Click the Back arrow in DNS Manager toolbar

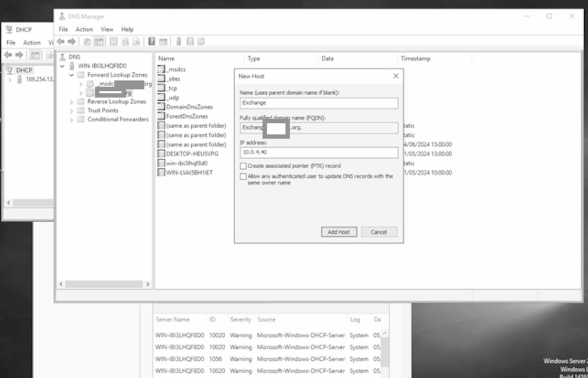61,42
